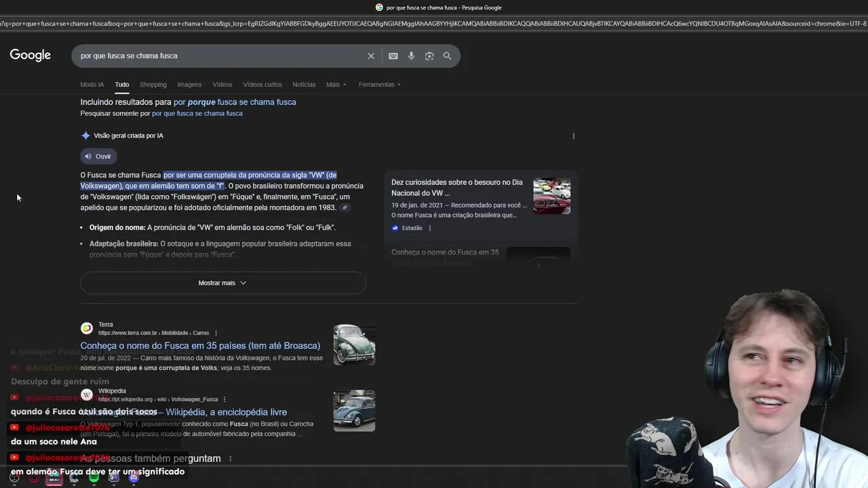This screenshot has height=488, width=868.
Task: Click the '19 de jan. de 2021' date text
Action: coord(419,205)
